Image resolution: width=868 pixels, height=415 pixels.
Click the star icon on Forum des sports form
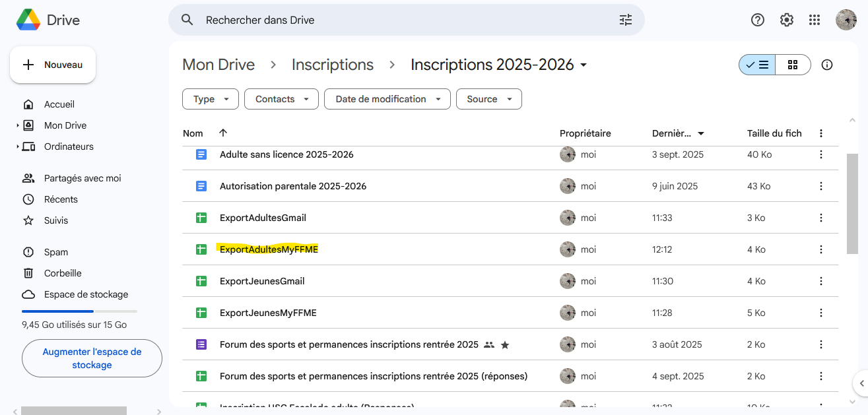click(x=505, y=344)
